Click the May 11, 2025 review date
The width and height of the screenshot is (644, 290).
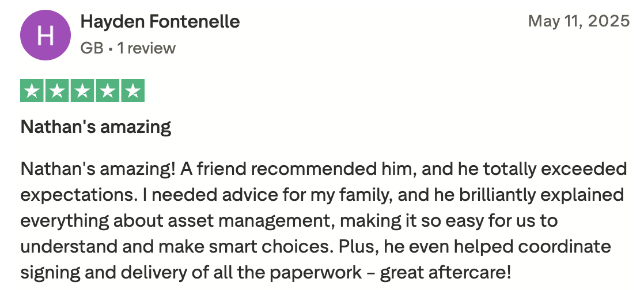(578, 22)
